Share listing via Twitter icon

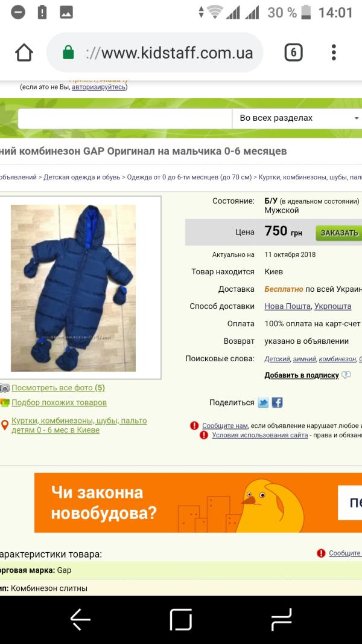[x=263, y=402]
